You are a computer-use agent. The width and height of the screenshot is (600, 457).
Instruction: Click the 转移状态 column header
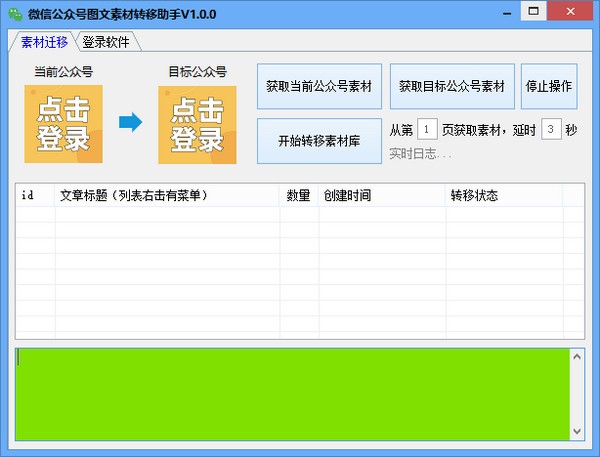(504, 195)
